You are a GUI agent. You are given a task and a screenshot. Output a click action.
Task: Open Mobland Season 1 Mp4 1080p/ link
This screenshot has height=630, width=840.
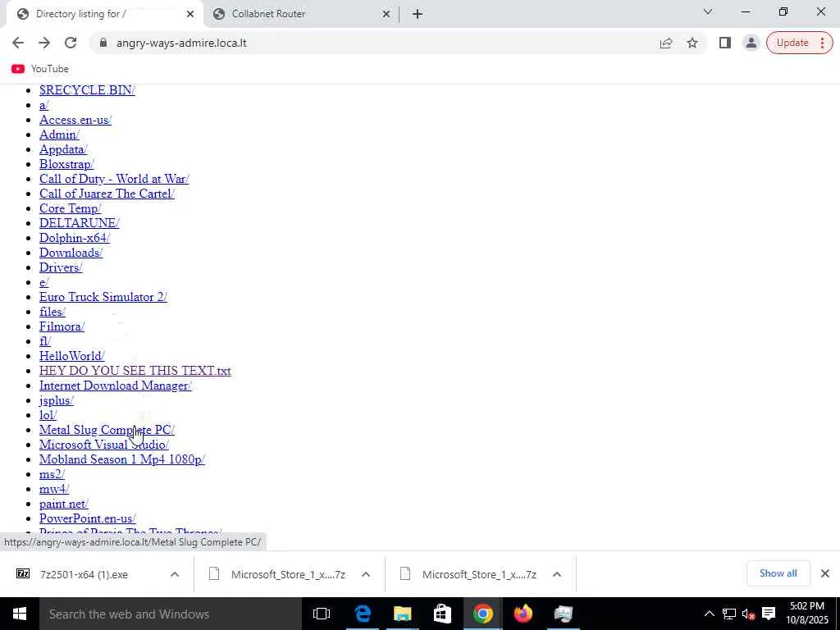121,459
